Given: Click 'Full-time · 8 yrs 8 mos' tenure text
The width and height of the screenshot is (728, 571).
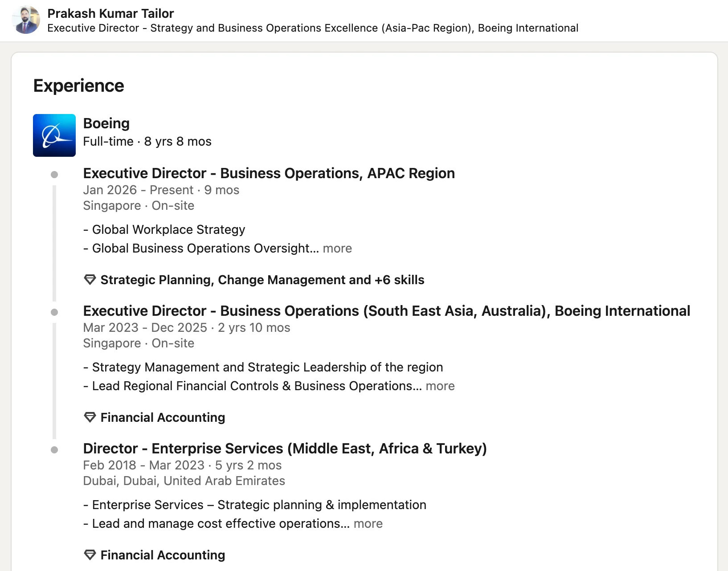Looking at the screenshot, I should [x=147, y=142].
